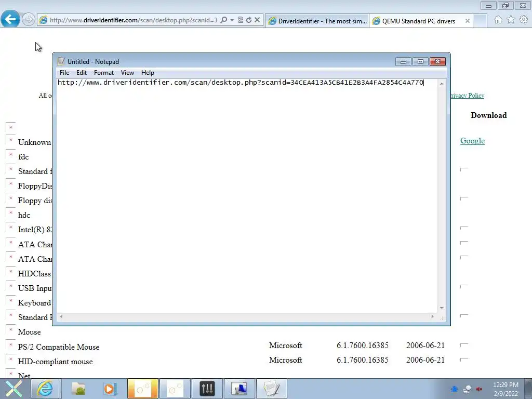Open the mixer sliders app on the taskbar

207,389
